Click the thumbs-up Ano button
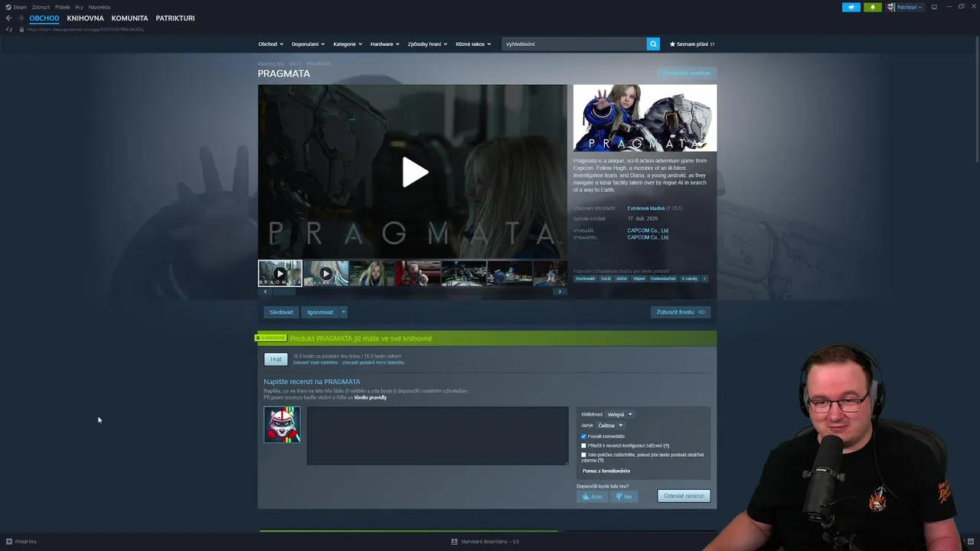This screenshot has height=551, width=980. [x=593, y=497]
